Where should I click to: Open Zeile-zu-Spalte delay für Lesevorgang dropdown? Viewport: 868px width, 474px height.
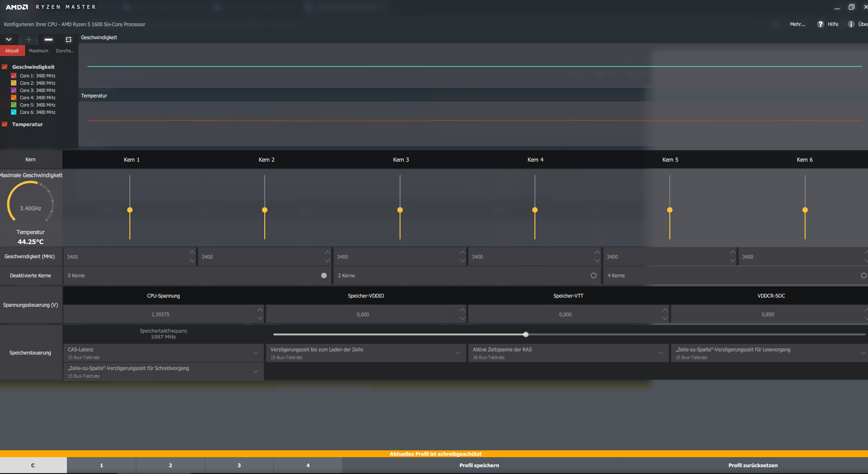coord(770,353)
